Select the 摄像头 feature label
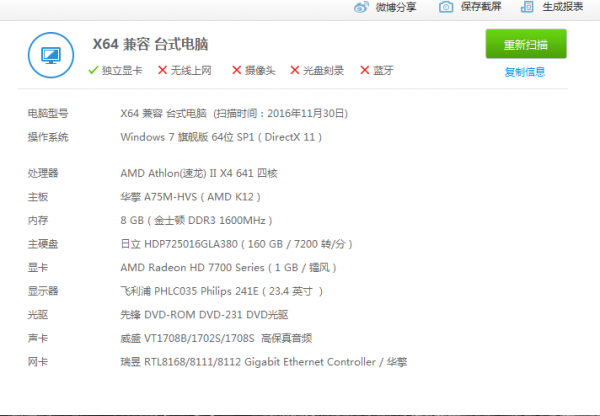The image size is (600, 416). [x=260, y=70]
